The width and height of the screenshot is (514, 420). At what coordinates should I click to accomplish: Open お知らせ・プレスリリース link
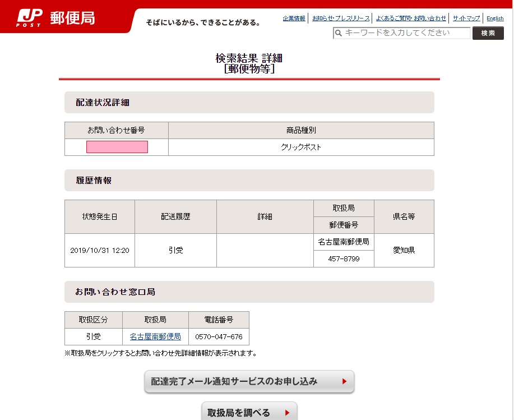(x=341, y=19)
